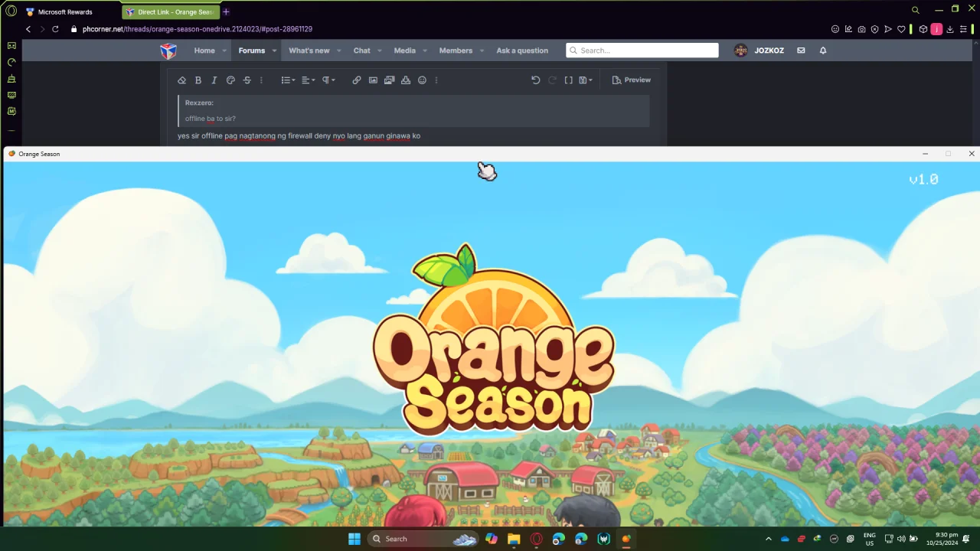Open the media gallery insert icon
The image size is (980, 551).
389,80
